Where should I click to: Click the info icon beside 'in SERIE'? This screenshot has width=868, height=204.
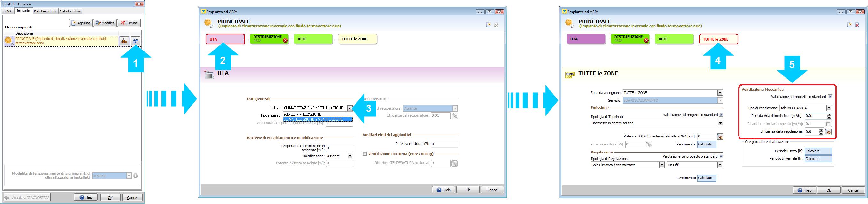click(136, 176)
